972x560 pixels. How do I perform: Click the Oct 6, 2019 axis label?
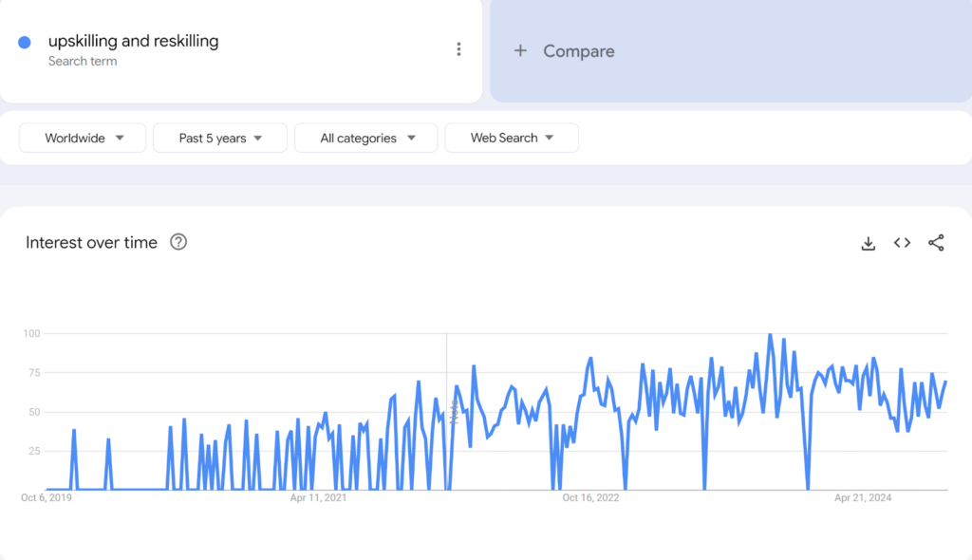[x=47, y=497]
